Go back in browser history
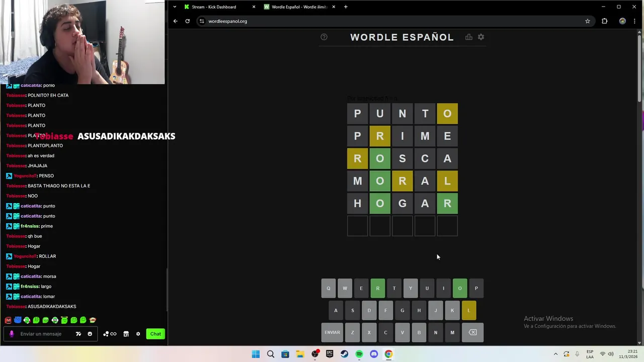Image resolution: width=644 pixels, height=362 pixels. (175, 21)
